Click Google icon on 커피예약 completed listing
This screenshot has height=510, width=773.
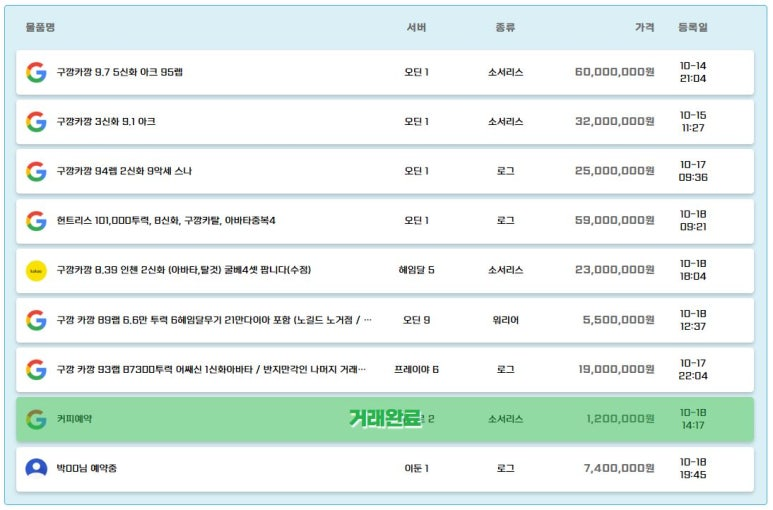tap(36, 419)
